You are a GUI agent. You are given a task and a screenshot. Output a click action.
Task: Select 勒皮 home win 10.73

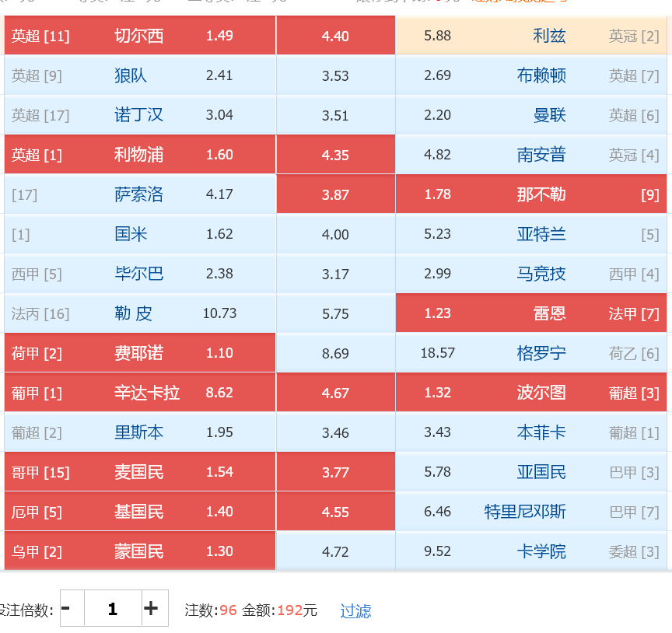click(140, 313)
